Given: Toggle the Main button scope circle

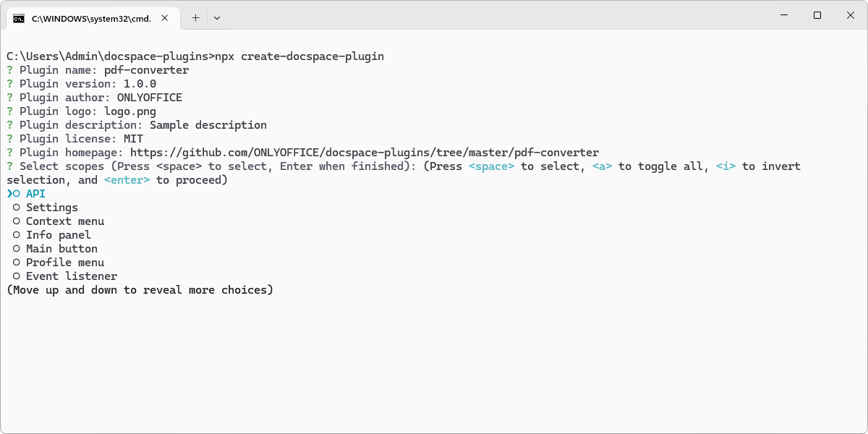Looking at the screenshot, I should [x=17, y=249].
